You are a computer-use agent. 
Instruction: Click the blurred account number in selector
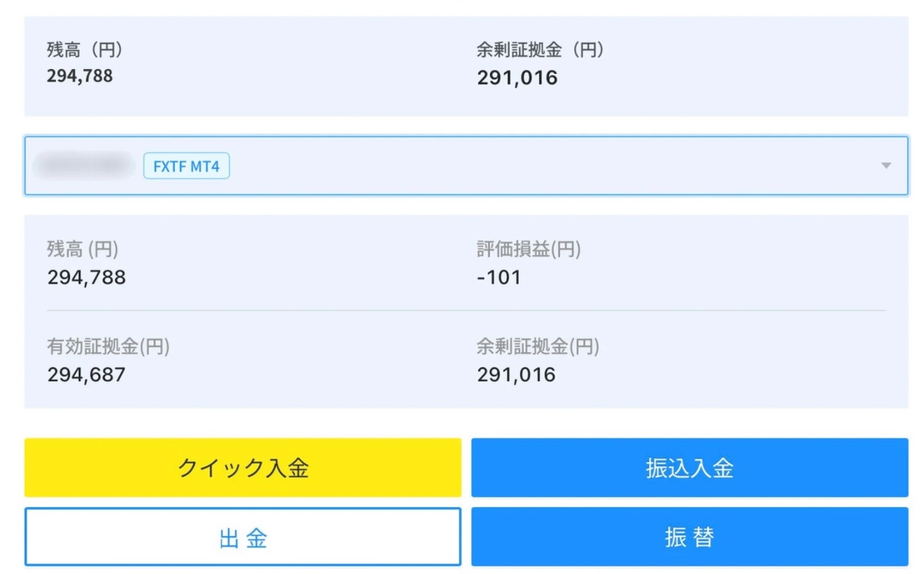tap(83, 166)
